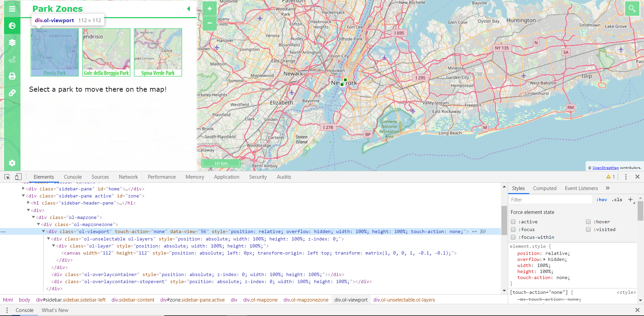Activate the map search magnifier
Viewport: 644px width, 316px height.
point(633,9)
